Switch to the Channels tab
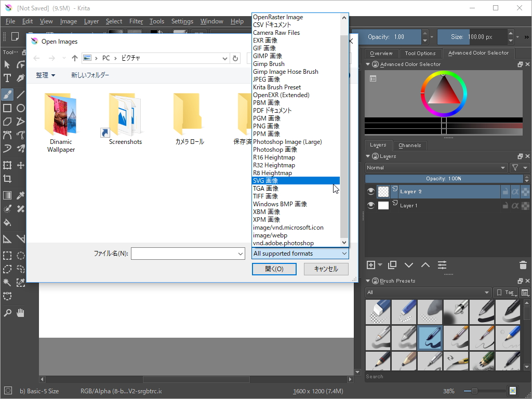 410,145
